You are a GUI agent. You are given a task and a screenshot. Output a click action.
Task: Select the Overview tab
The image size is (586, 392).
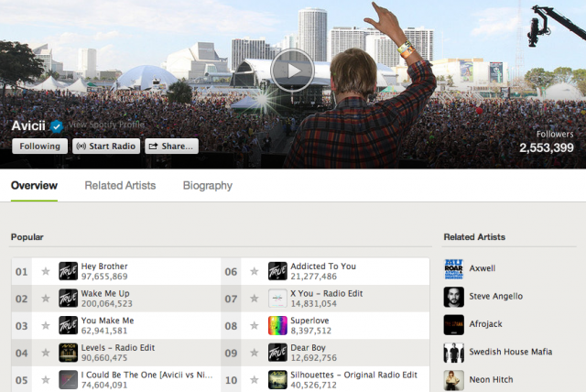(34, 185)
